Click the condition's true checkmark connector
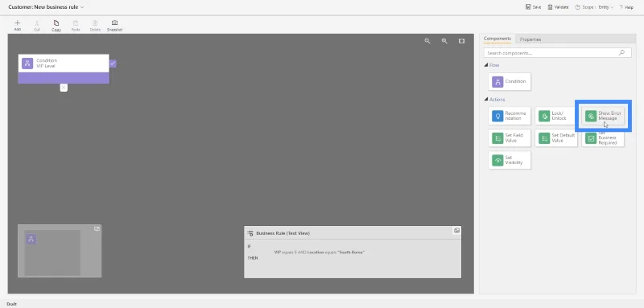 113,64
